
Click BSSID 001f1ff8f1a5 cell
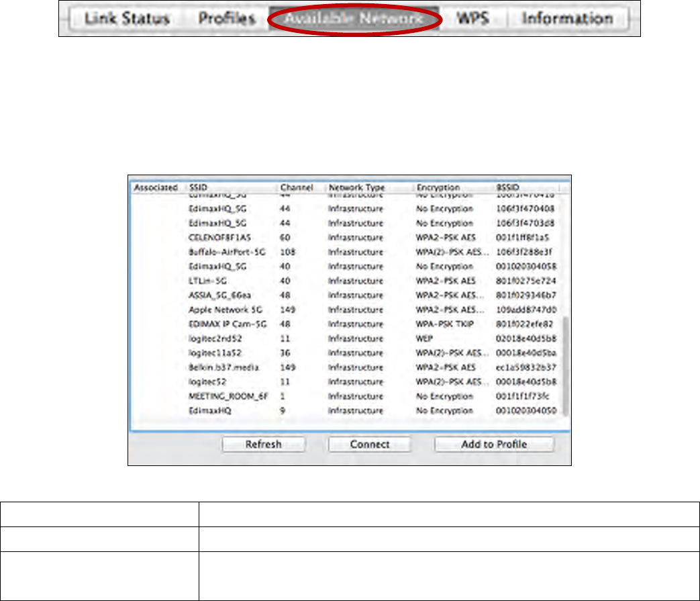tap(523, 238)
